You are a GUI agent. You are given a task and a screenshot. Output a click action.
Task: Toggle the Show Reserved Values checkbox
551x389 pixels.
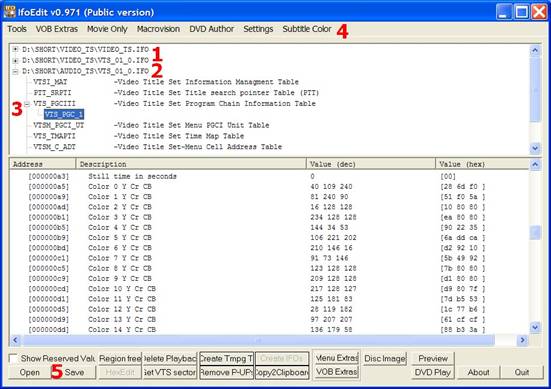(13, 358)
